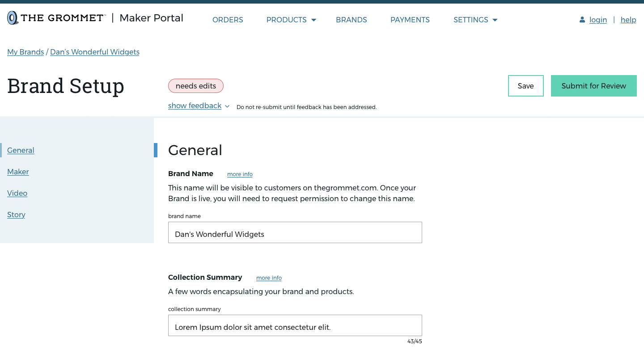Expand the Settings dropdown arrow
644x354 pixels.
(x=495, y=20)
